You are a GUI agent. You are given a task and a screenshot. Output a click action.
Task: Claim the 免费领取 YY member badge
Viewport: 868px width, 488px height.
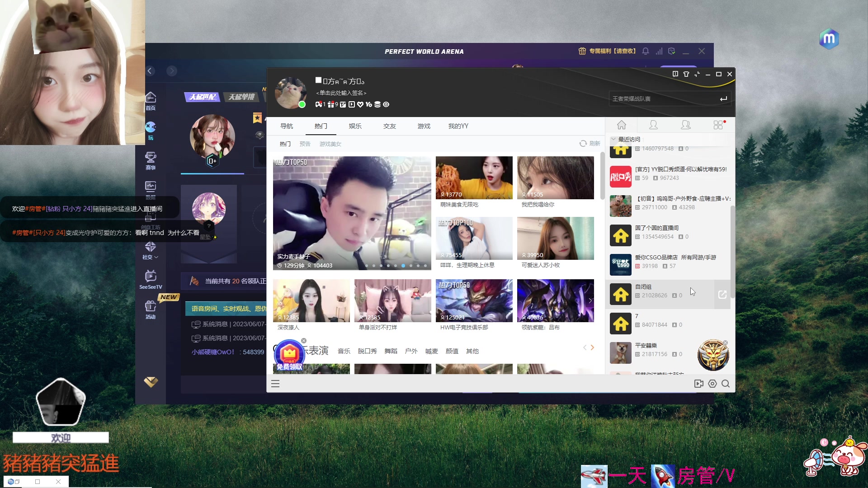(289, 356)
